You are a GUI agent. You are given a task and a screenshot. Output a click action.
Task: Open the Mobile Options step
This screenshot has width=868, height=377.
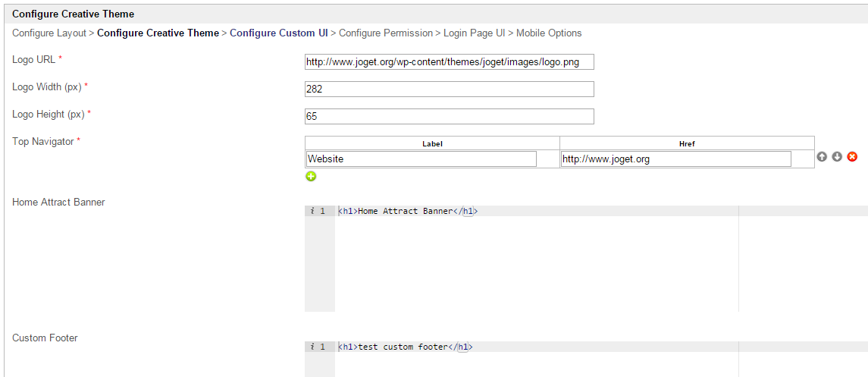(549, 33)
